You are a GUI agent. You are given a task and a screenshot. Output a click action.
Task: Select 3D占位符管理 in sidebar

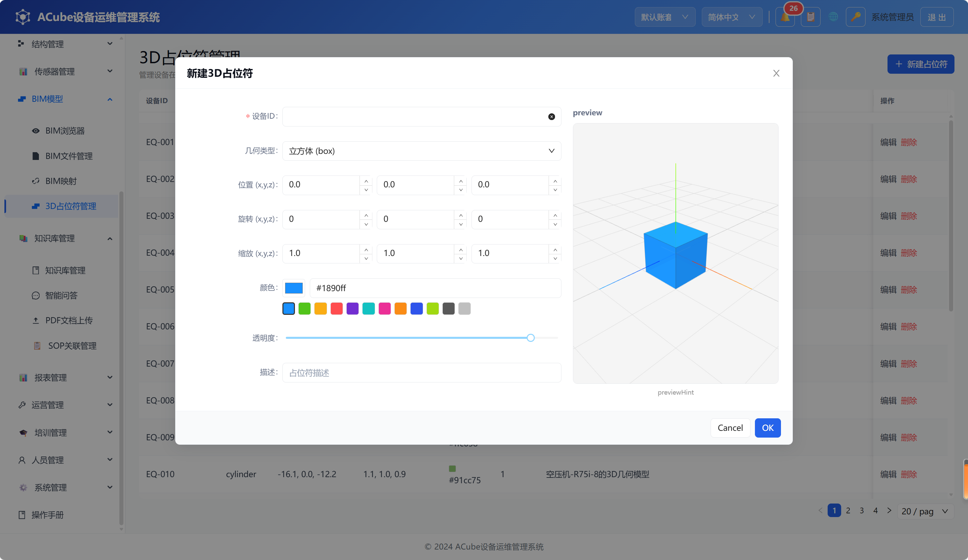[x=62, y=206]
